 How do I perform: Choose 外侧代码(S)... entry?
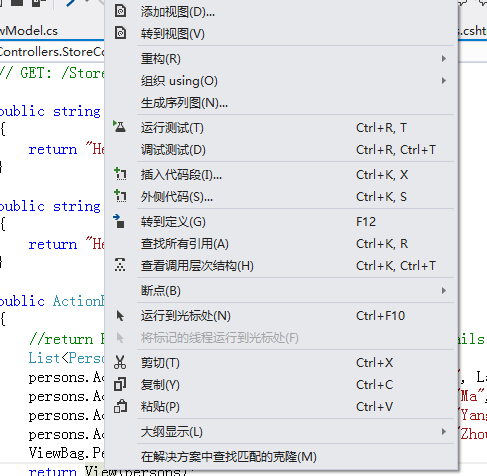coord(281,197)
